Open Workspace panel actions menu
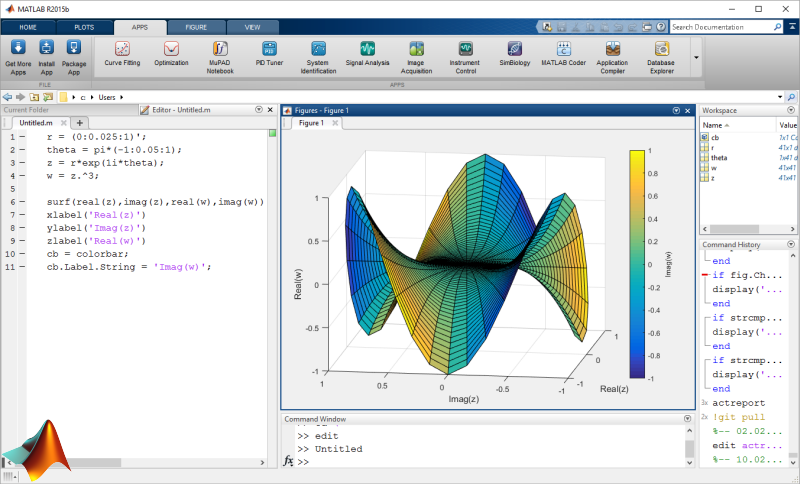800x484 pixels. click(791, 110)
